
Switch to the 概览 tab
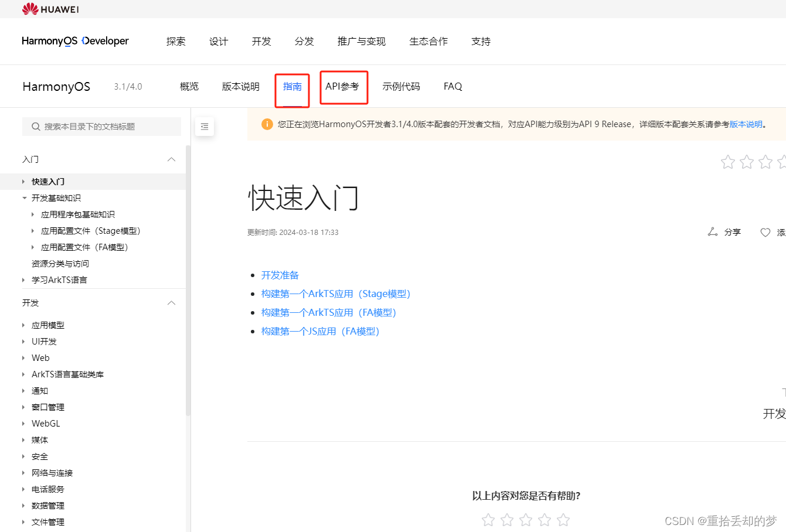tap(189, 86)
